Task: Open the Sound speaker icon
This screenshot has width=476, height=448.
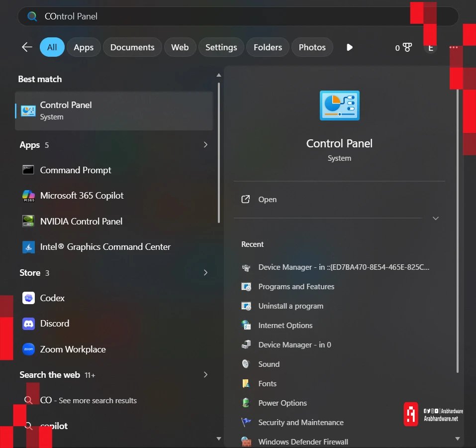Action: [246, 364]
